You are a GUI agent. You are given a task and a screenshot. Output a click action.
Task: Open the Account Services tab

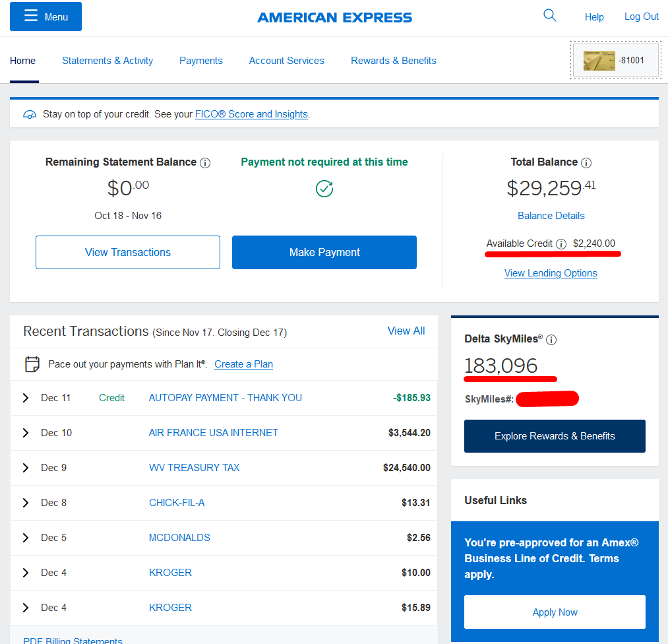click(x=287, y=61)
